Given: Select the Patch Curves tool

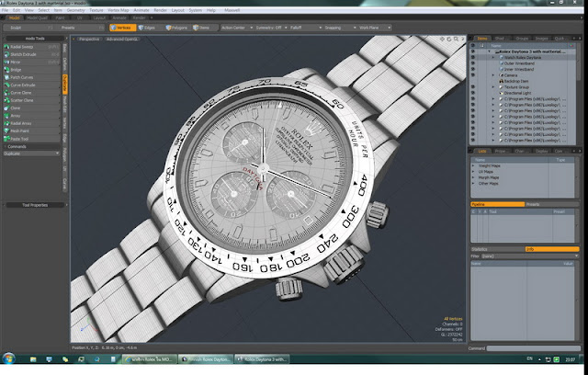Looking at the screenshot, I should (32, 77).
